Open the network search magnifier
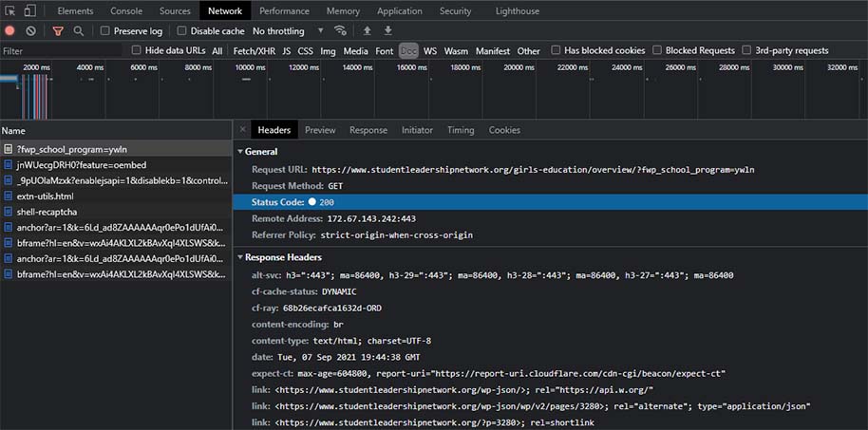The height and width of the screenshot is (430, 868). click(79, 31)
